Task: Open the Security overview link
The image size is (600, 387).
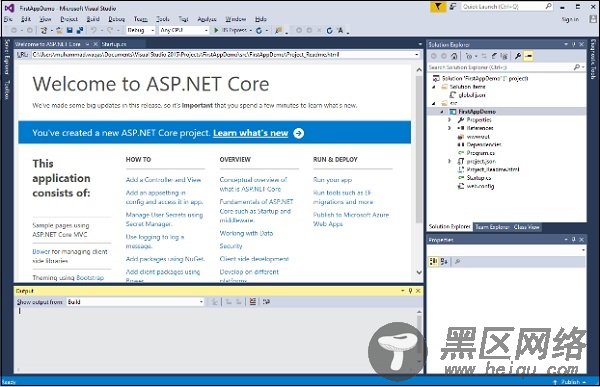Action: pos(231,246)
